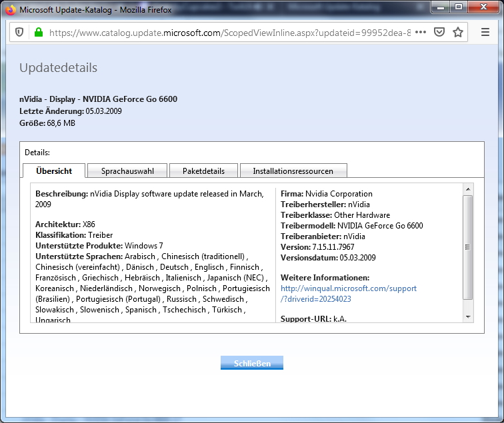Click 'Treiberklasse: Other Hardware' line
Image resolution: width=504 pixels, height=423 pixels.
click(335, 215)
